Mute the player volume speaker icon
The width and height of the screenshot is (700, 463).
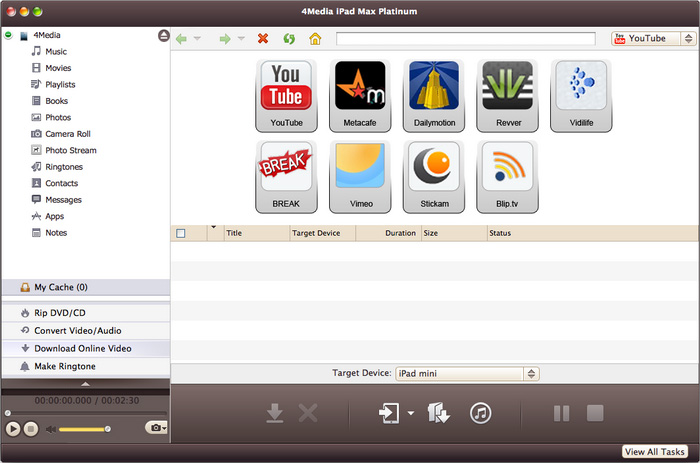point(51,429)
